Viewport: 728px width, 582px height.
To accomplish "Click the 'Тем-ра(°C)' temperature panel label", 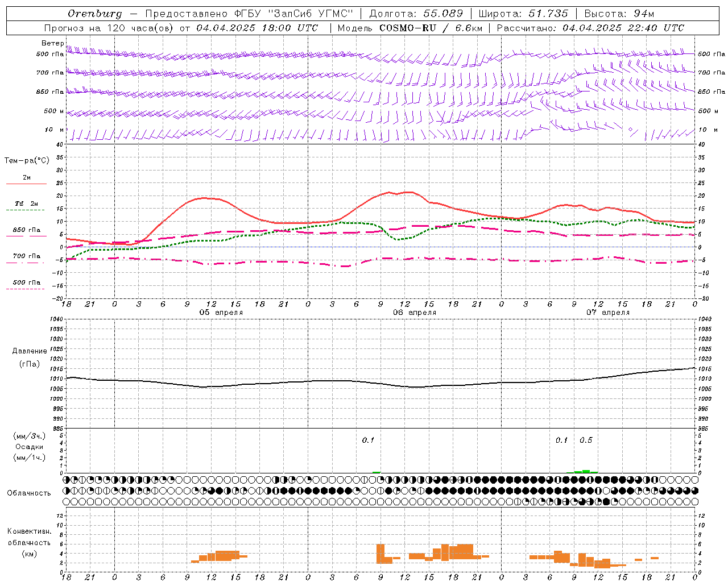I will click(27, 161).
